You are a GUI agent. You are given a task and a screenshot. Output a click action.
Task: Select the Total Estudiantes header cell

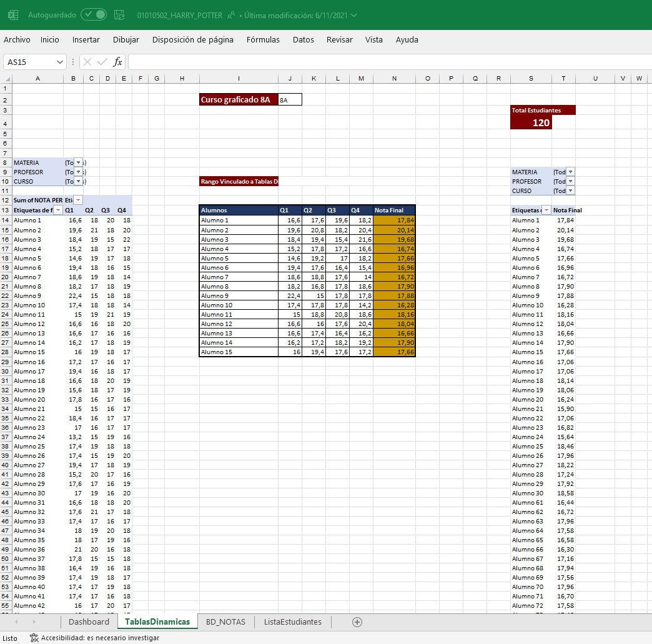coord(543,110)
